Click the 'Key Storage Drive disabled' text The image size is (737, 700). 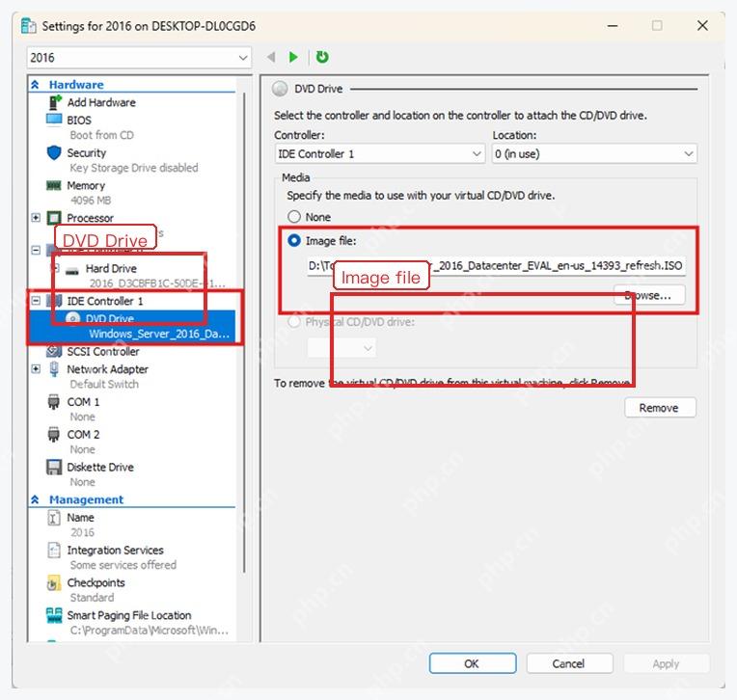[134, 168]
